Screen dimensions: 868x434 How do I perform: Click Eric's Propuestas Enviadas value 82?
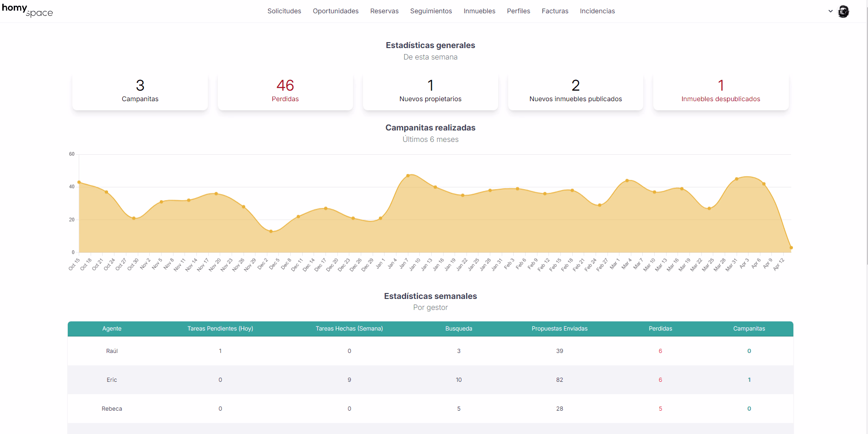[559, 380]
